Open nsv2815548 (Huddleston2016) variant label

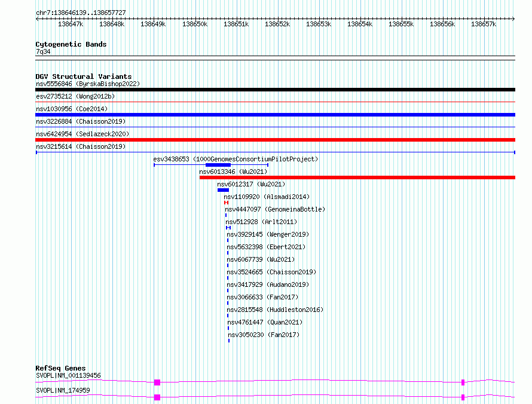[275, 310]
